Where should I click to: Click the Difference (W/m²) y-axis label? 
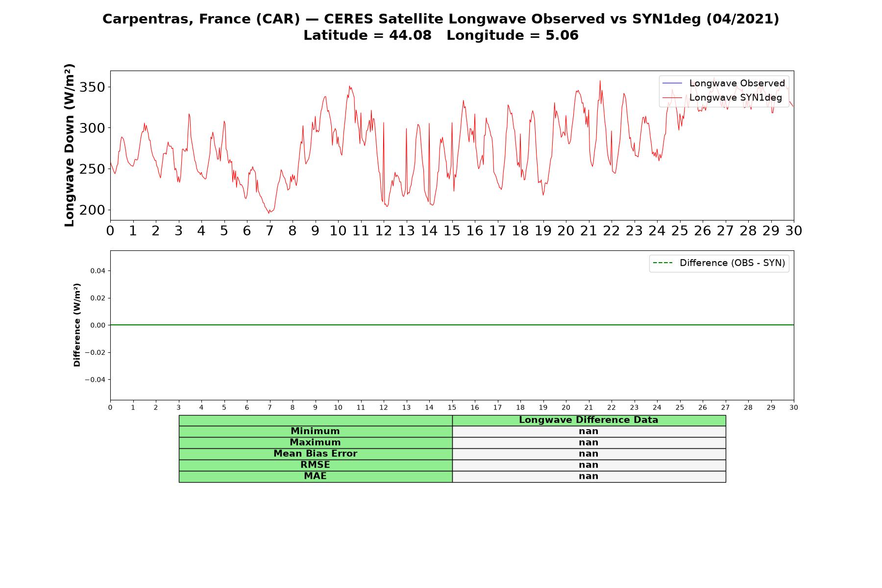pyautogui.click(x=77, y=325)
